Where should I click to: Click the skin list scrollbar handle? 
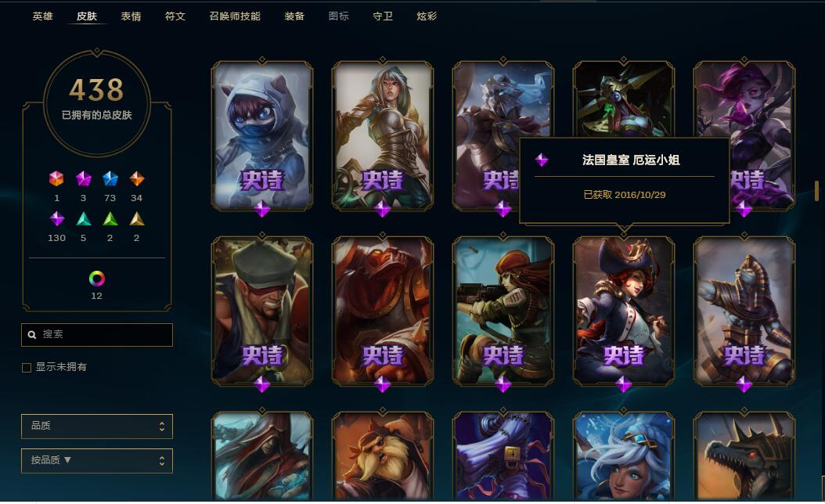(816, 190)
